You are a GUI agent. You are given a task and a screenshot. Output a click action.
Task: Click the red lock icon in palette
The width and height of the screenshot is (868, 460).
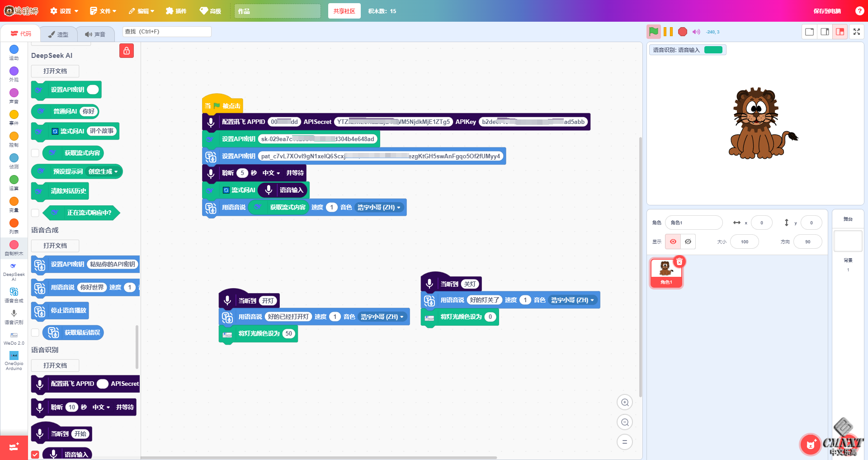(127, 51)
